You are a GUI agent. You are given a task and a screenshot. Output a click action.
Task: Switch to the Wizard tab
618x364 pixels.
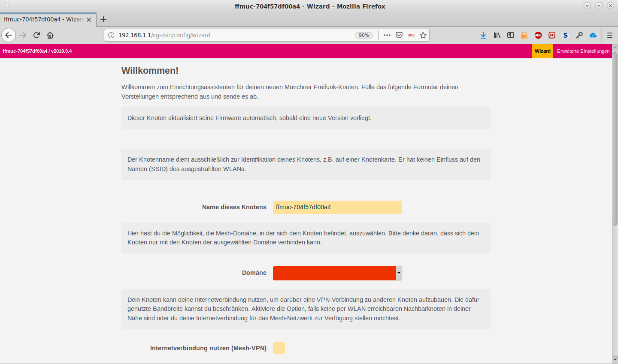(542, 51)
